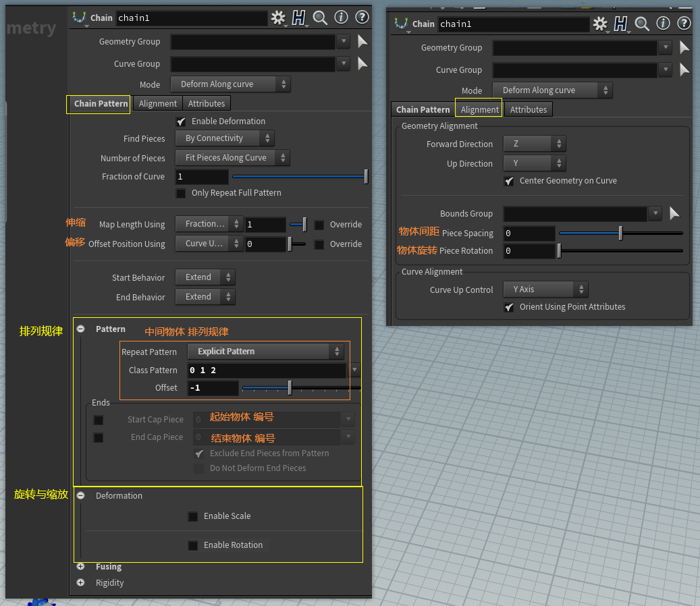Click the gear settings icon in left Chain panel
The width and height of the screenshot is (700, 606).
pyautogui.click(x=278, y=18)
